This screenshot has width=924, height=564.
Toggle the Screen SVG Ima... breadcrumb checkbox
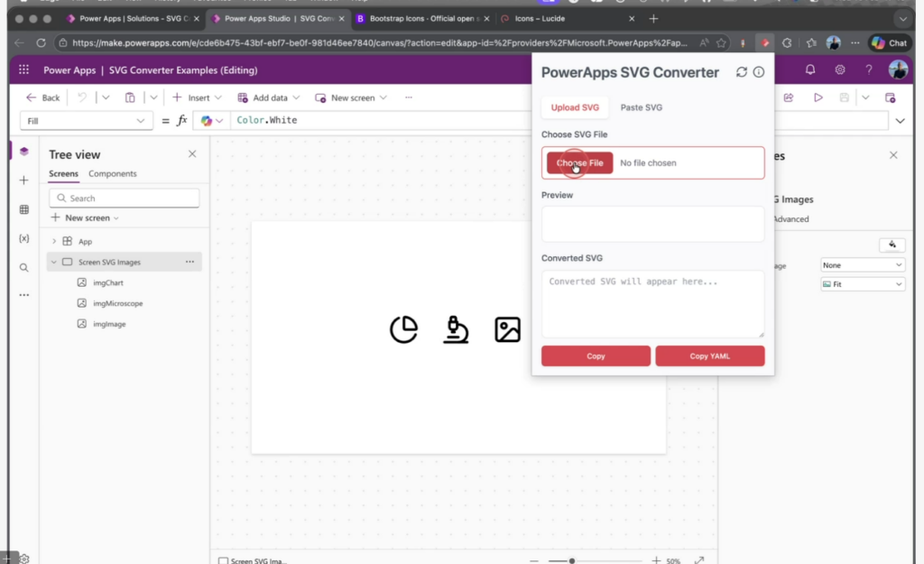(x=224, y=561)
